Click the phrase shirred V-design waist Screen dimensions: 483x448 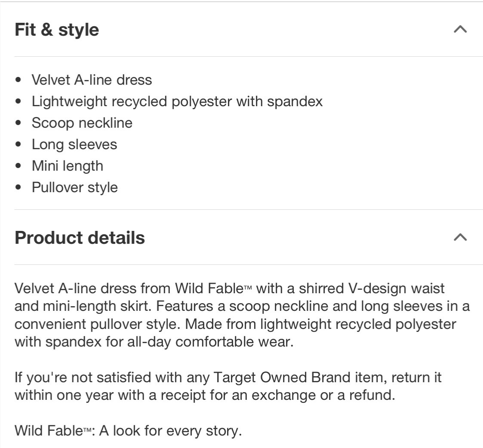coord(372,288)
